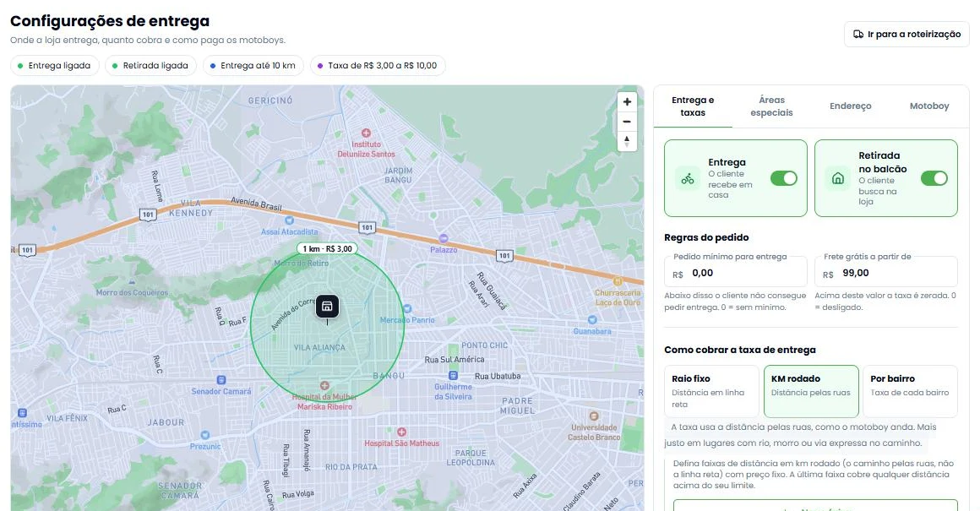Click the bicycle icon in Entrega card
Image resolution: width=980 pixels, height=511 pixels.
click(x=688, y=179)
